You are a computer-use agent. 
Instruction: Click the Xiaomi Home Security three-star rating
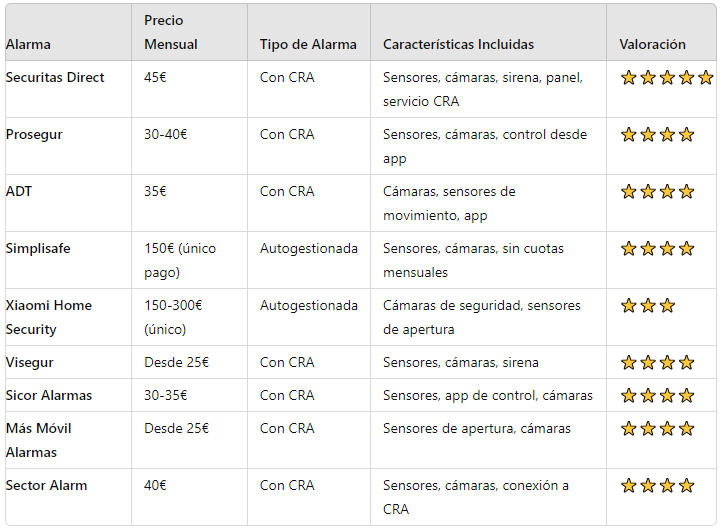click(x=647, y=306)
